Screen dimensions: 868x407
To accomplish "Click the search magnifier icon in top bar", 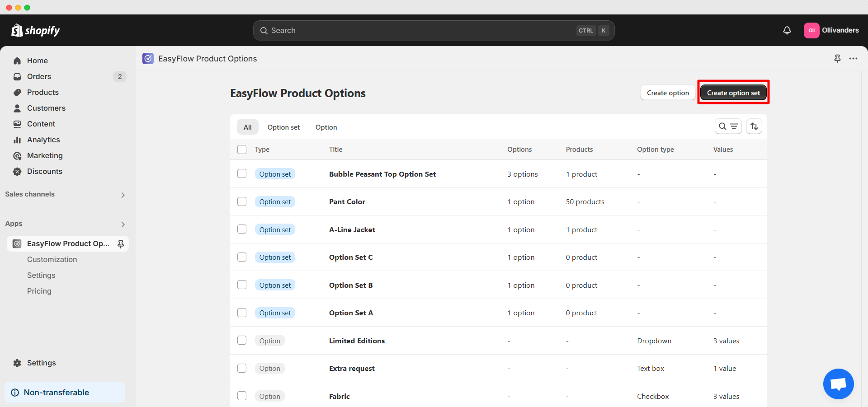I will [264, 30].
